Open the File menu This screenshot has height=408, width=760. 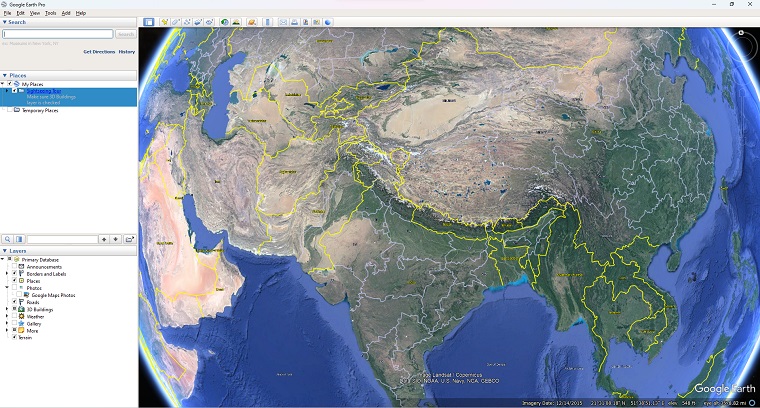pos(7,13)
